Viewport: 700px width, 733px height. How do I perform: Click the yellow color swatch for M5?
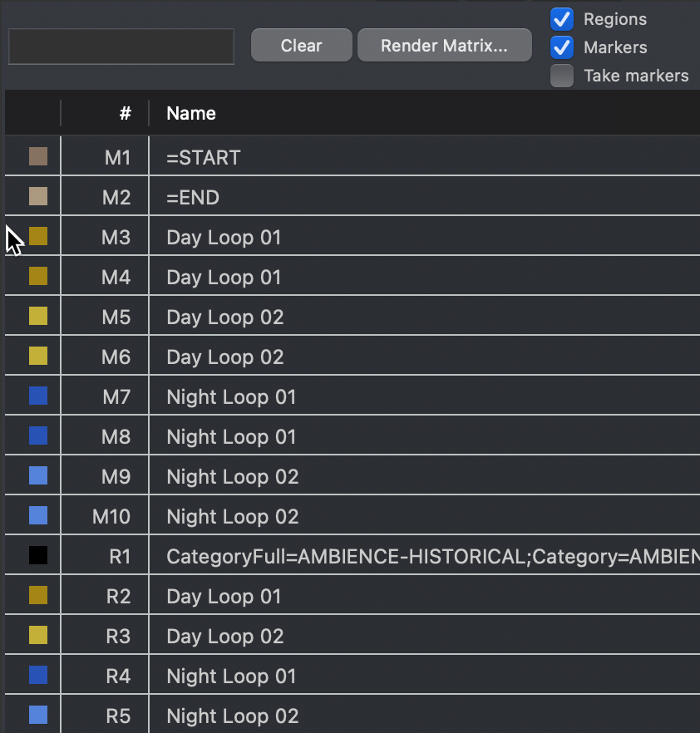tap(38, 316)
